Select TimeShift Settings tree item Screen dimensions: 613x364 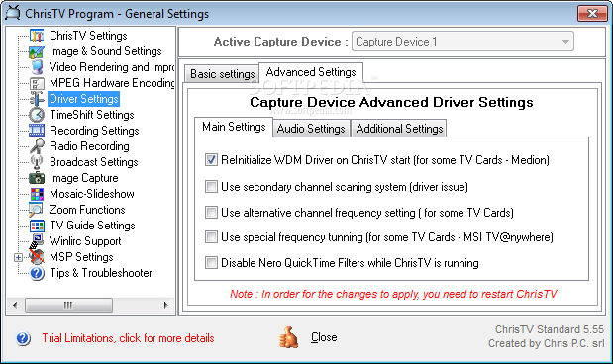(x=92, y=115)
